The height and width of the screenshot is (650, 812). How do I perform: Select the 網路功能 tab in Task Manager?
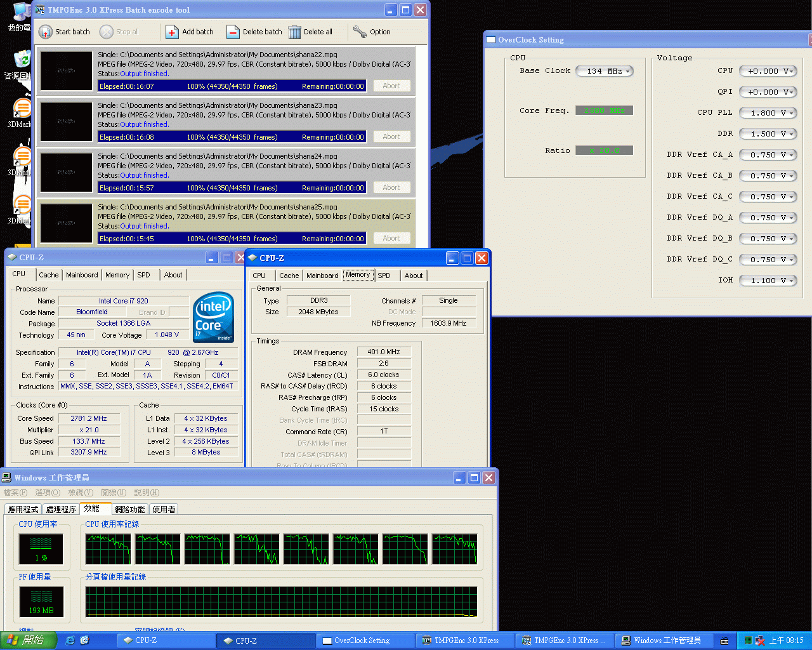pyautogui.click(x=130, y=509)
